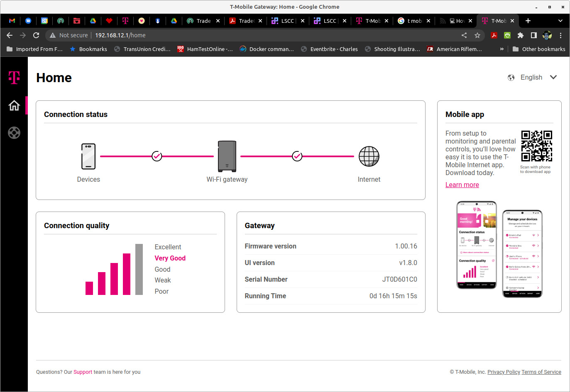Open the Imported From F… bookmarks folder
The width and height of the screenshot is (570, 392).
(35, 49)
